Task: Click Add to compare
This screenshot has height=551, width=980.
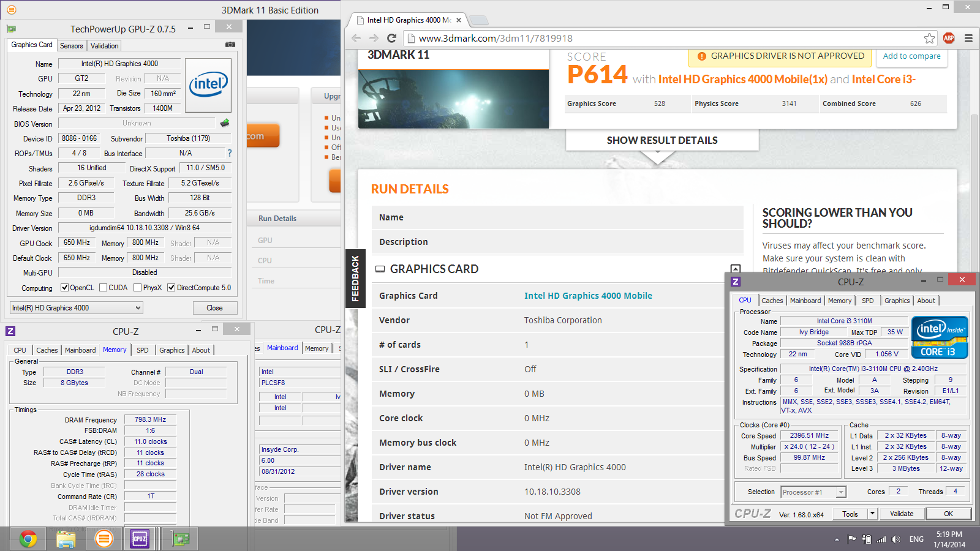Action: coord(911,56)
